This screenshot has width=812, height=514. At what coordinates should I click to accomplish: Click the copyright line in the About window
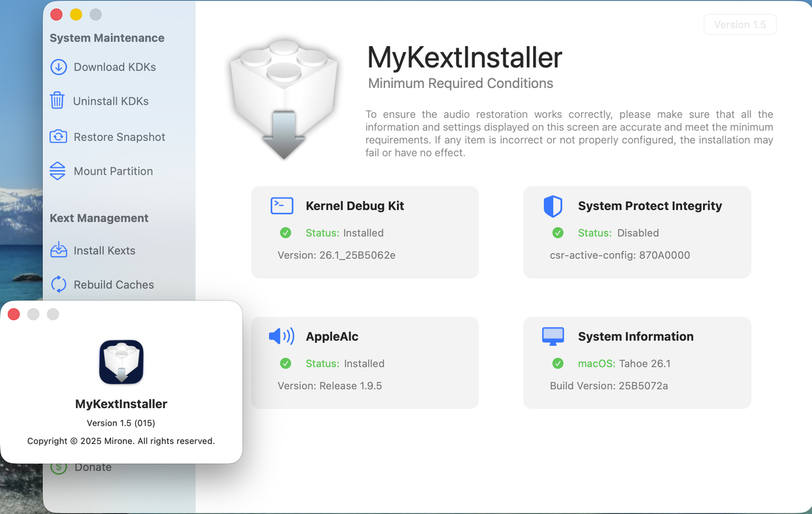121,441
